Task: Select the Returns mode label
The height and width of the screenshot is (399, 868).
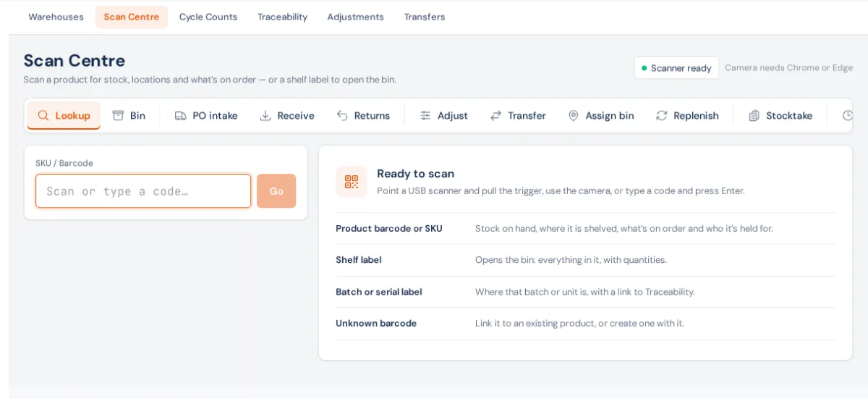Action: pyautogui.click(x=372, y=116)
